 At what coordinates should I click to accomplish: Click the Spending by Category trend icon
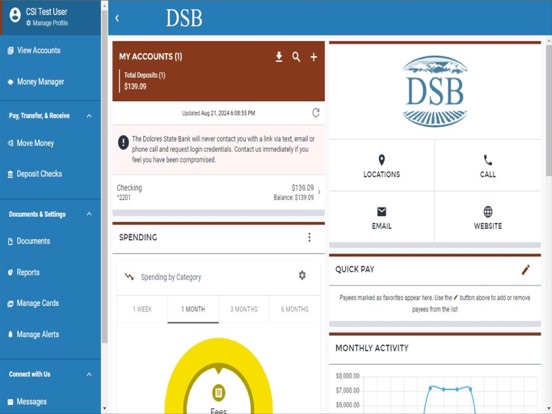(129, 277)
